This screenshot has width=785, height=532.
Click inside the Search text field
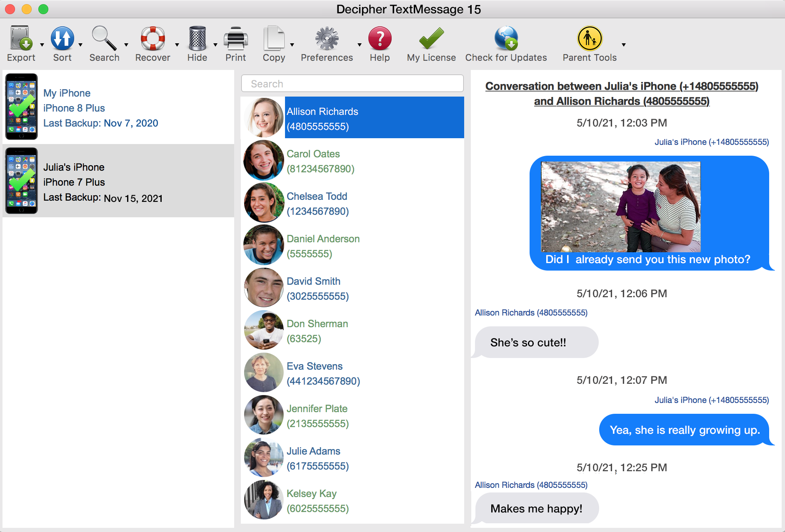click(x=352, y=83)
